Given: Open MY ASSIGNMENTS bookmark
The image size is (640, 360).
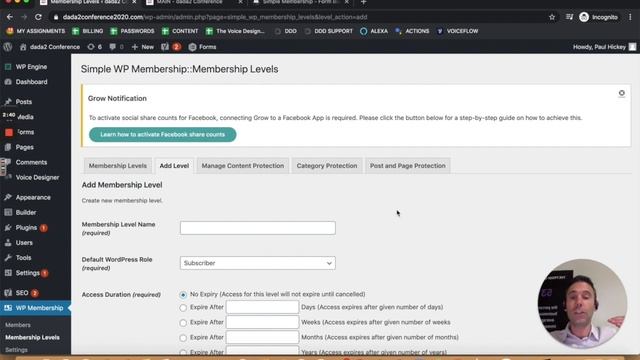Looking at the screenshot, I should 36,31.
